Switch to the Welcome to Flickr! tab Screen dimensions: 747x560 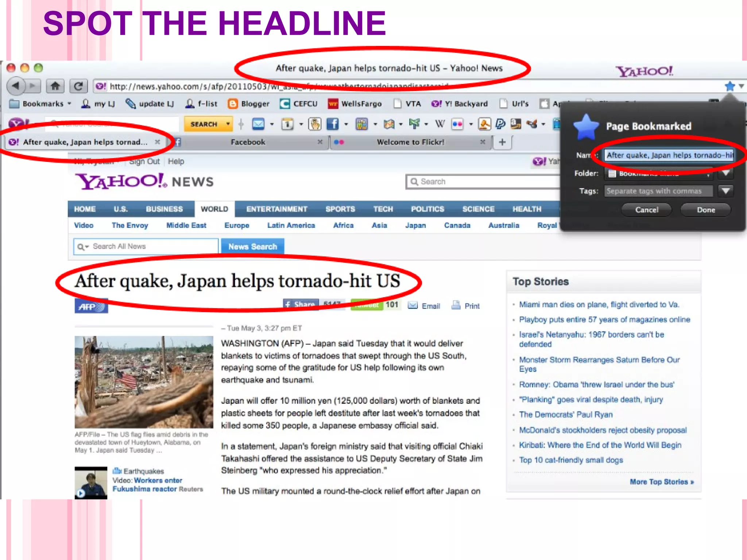click(x=410, y=142)
